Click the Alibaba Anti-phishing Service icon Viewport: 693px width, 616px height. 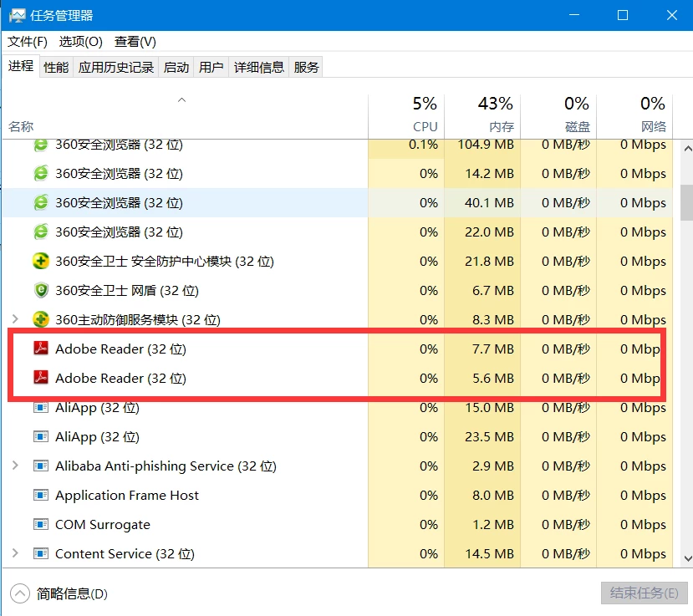41,466
